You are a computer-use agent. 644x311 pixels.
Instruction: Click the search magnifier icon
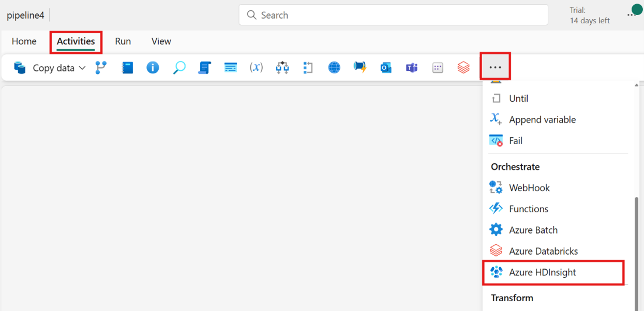point(252,15)
